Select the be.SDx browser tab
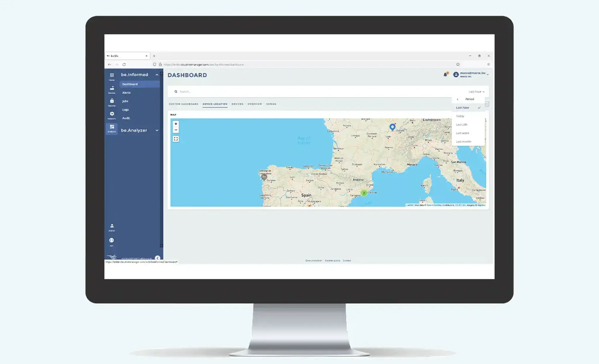Screen dimensions: 599x364 (127, 56)
